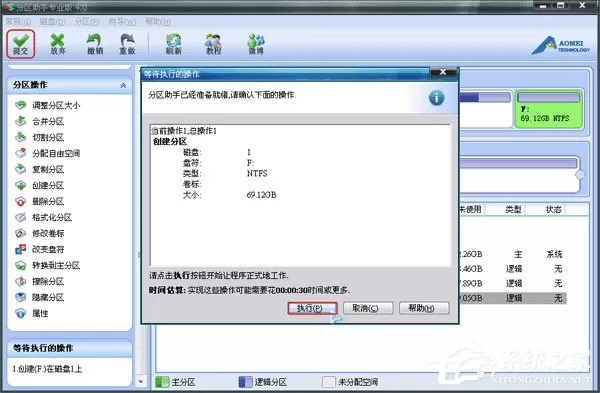Click the 撤销 (Undo) toolbar icon
This screenshot has width=600, height=393.
[x=95, y=44]
